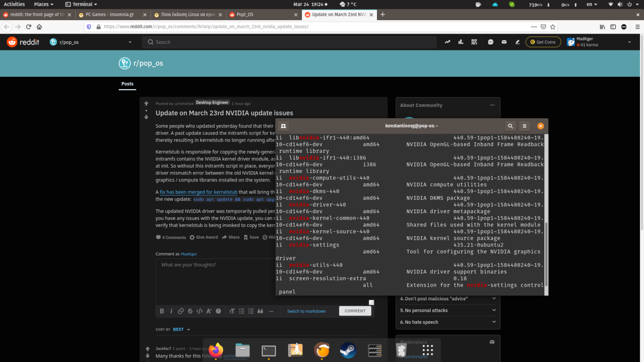Insert a quote block icon
This screenshot has height=362, width=644.
click(x=261, y=311)
